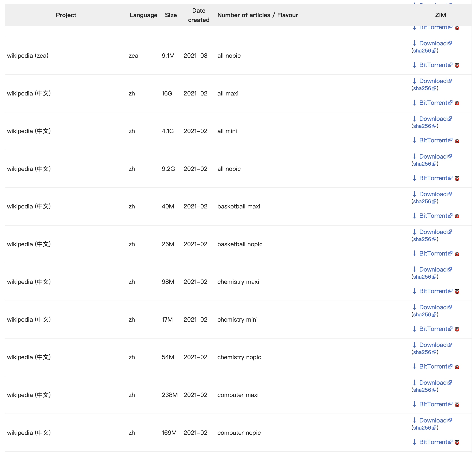Click magnet link icon for zh all mini
This screenshot has width=476, height=453.
pos(457,141)
